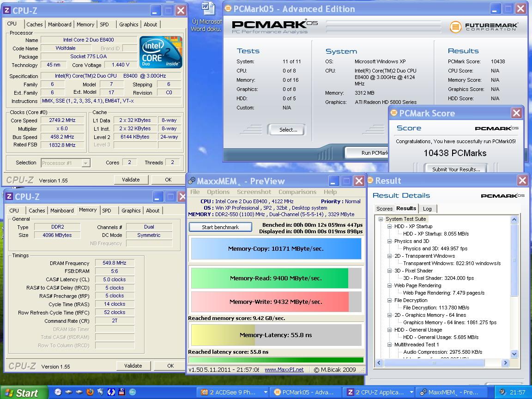Image resolution: width=532 pixels, height=399 pixels.
Task: Open SPD tab in bottom CPU-Z window
Action: tap(107, 211)
